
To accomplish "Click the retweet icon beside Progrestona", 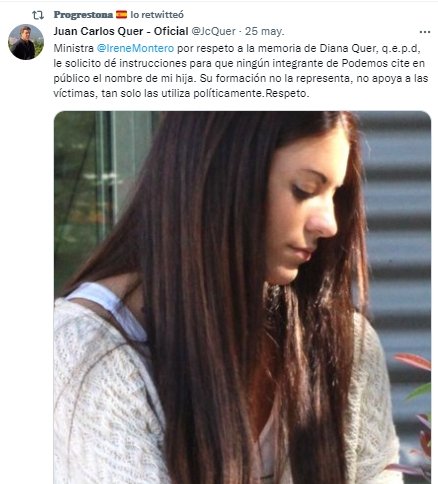I will tap(38, 15).
